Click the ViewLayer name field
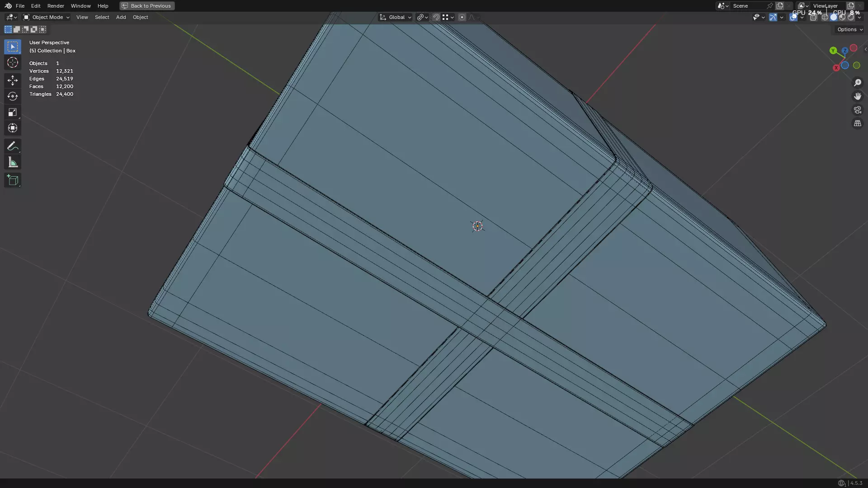This screenshot has height=488, width=868. [827, 6]
